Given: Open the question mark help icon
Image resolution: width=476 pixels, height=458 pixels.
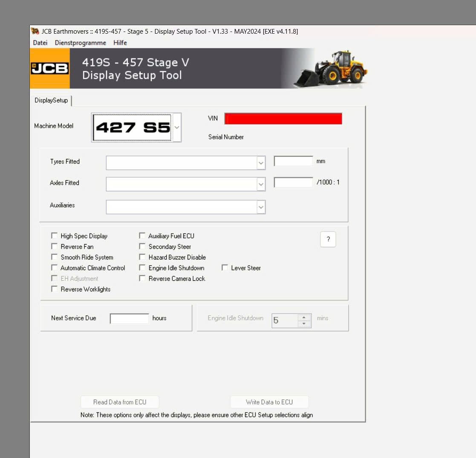Looking at the screenshot, I should (x=328, y=239).
